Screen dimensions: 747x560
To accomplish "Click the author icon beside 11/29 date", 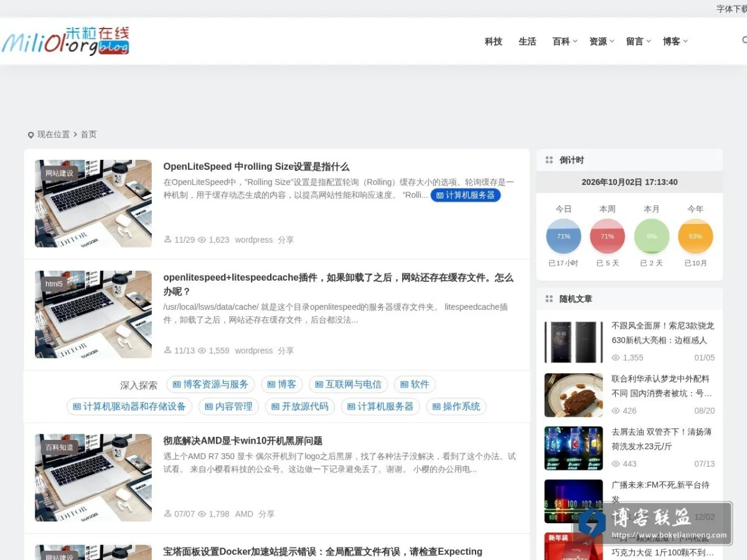I will [167, 239].
